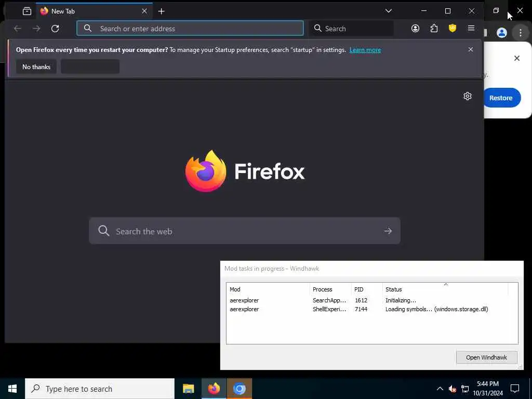The height and width of the screenshot is (399, 532).
Task: Open File Explorer from the taskbar
Action: [x=188, y=389]
